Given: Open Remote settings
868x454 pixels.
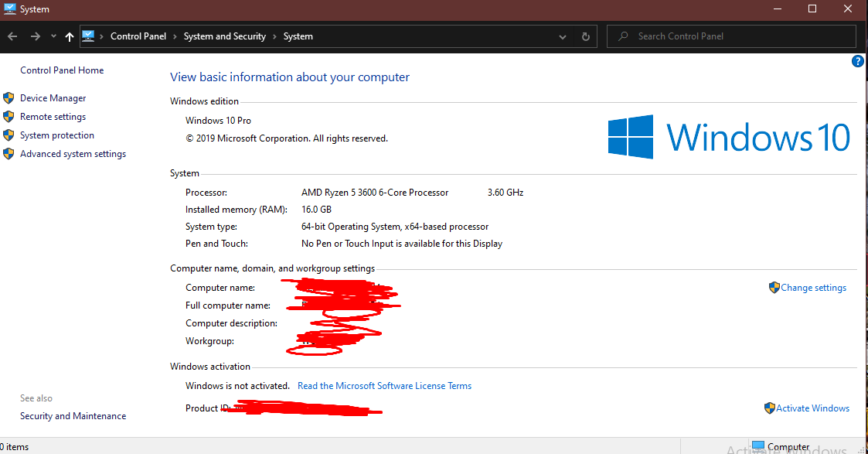Looking at the screenshot, I should 53,117.
